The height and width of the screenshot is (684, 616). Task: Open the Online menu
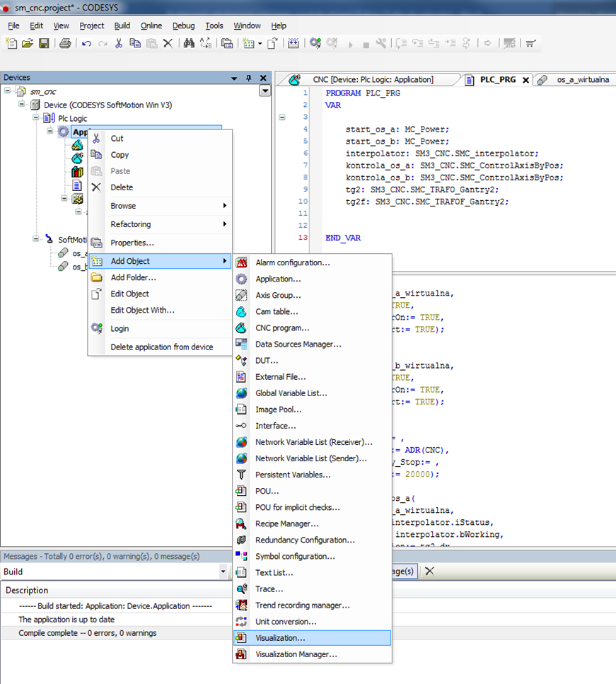(151, 25)
